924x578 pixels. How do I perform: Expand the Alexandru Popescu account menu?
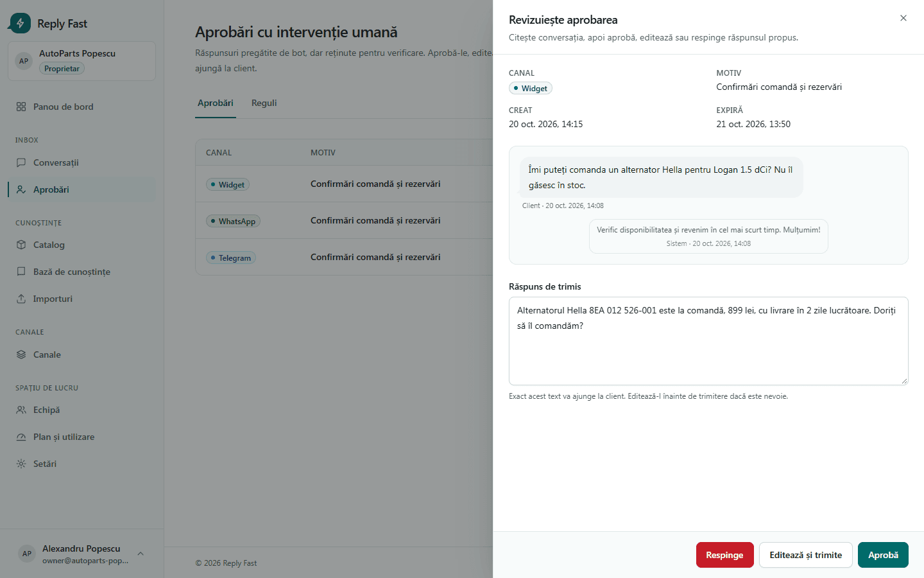click(x=141, y=554)
